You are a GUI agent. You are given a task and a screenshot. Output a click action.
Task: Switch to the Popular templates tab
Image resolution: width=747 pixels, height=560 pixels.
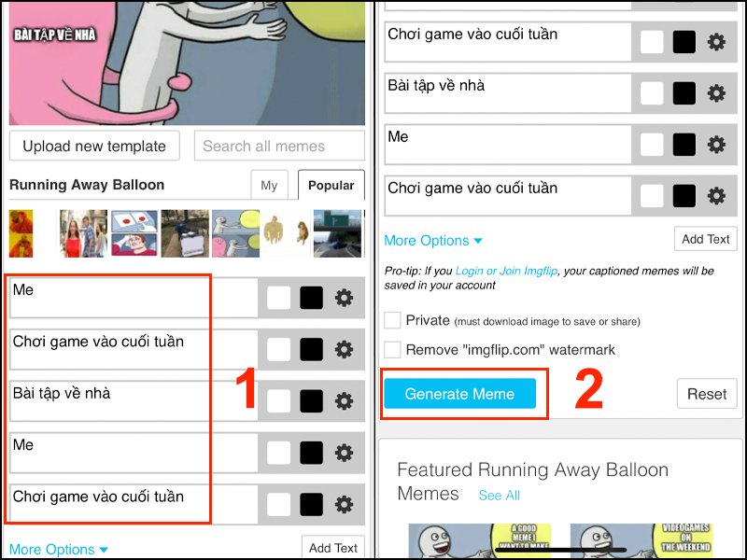pyautogui.click(x=331, y=185)
